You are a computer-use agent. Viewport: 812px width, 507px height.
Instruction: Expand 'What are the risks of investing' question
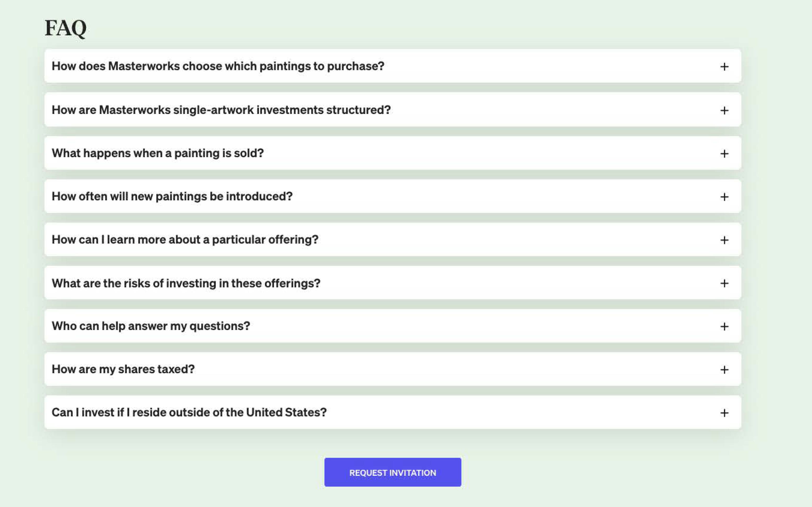[x=186, y=283]
